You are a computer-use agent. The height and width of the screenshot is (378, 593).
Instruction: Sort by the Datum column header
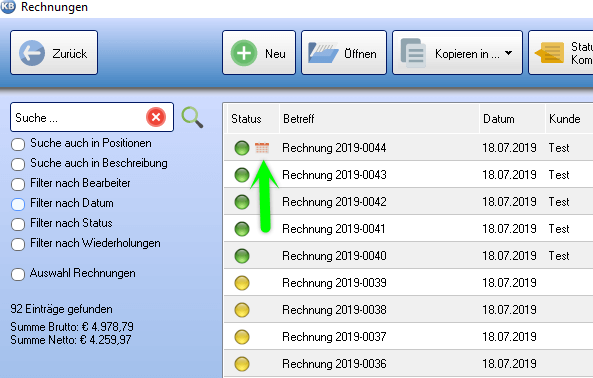pos(512,119)
